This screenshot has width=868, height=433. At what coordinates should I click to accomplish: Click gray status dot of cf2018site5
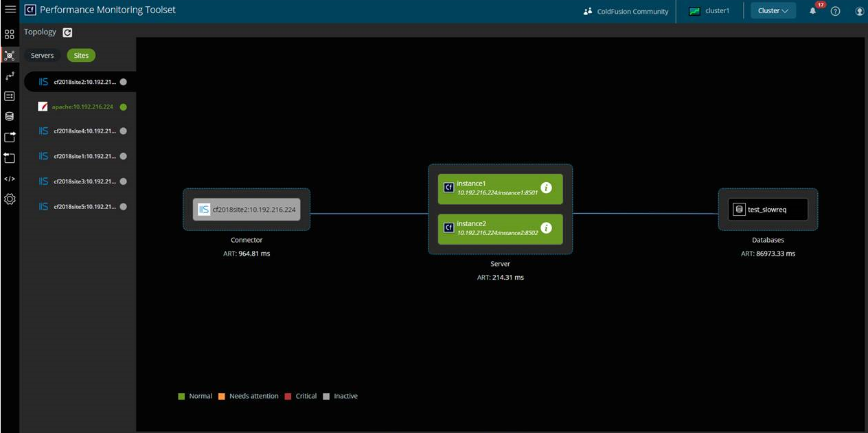coord(123,206)
